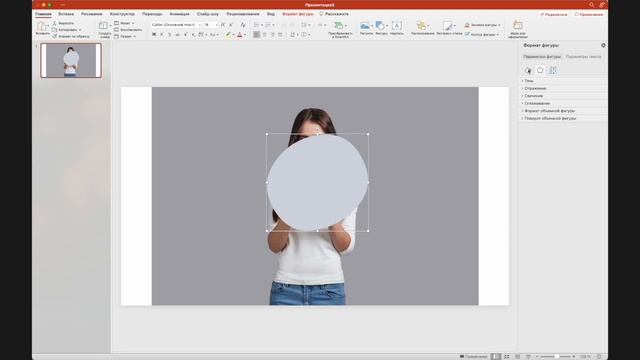The width and height of the screenshot is (640, 360).
Task: Click the Вставить (Paste) icon
Action: point(42,27)
